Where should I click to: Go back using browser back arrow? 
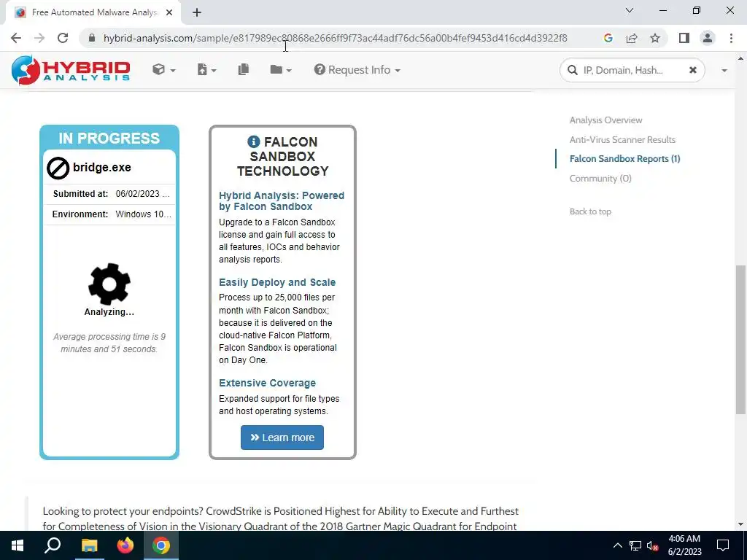[16, 38]
